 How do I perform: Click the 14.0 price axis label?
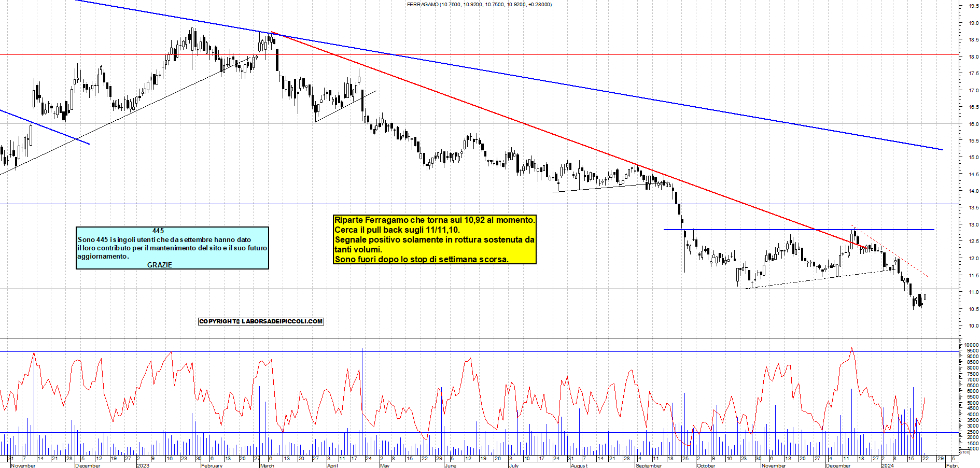[x=973, y=191]
